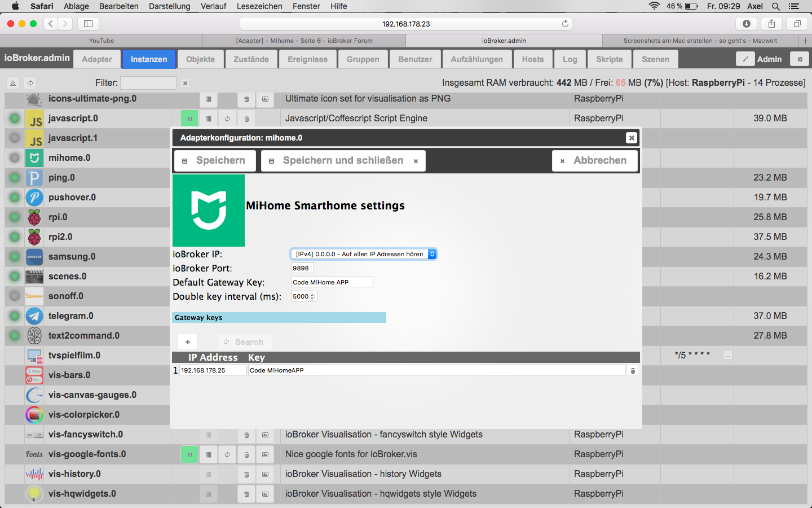Open a new Safari tab
Screen dimensions: 812x508
click(x=805, y=41)
